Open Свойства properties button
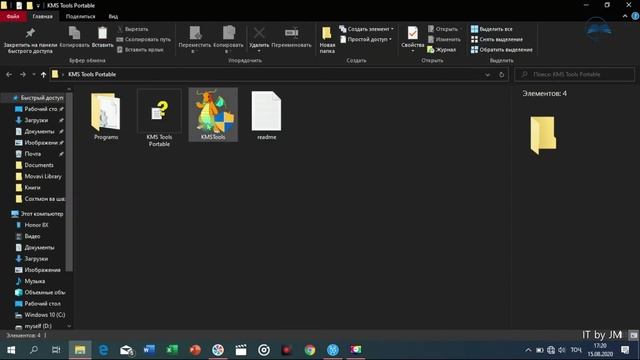This screenshot has height=360, width=640. 413,39
